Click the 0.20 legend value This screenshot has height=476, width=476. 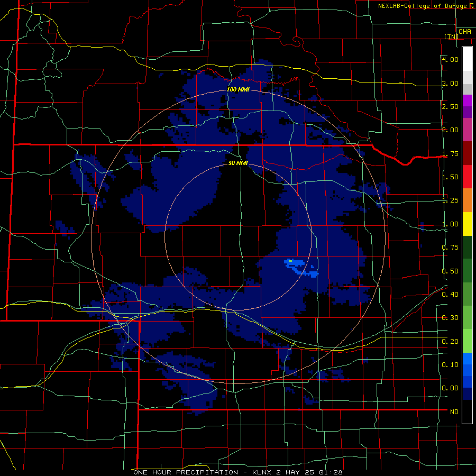tap(450, 342)
